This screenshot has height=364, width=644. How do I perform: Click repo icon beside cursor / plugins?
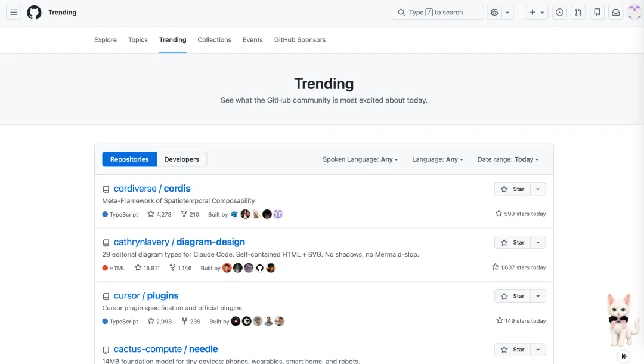[106, 296]
